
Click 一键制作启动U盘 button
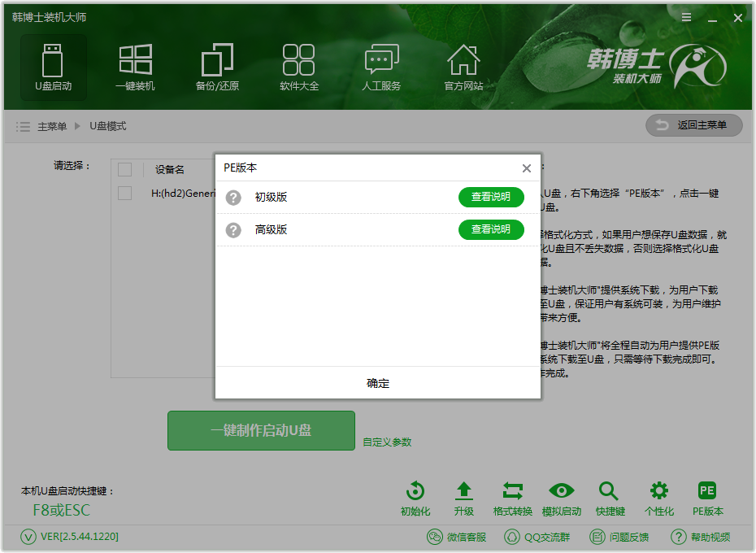[x=261, y=430]
